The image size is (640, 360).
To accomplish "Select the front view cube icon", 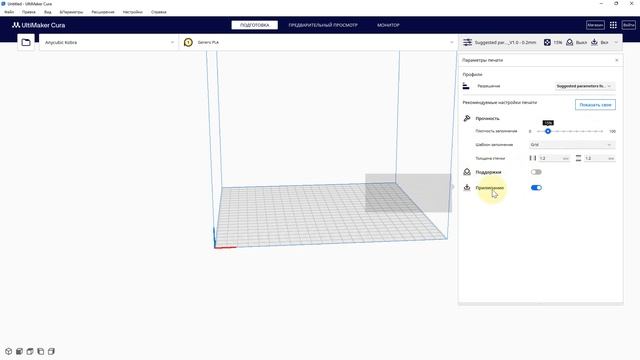I will point(19,351).
